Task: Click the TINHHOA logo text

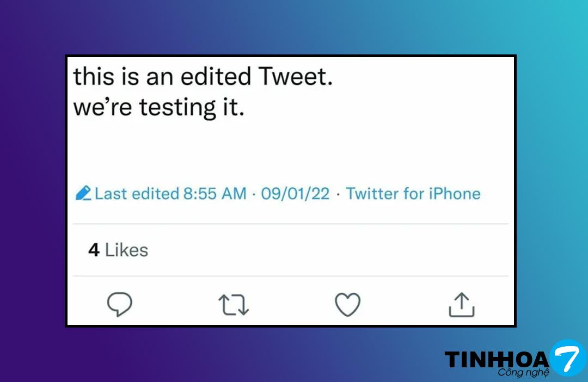Action: [x=497, y=360]
